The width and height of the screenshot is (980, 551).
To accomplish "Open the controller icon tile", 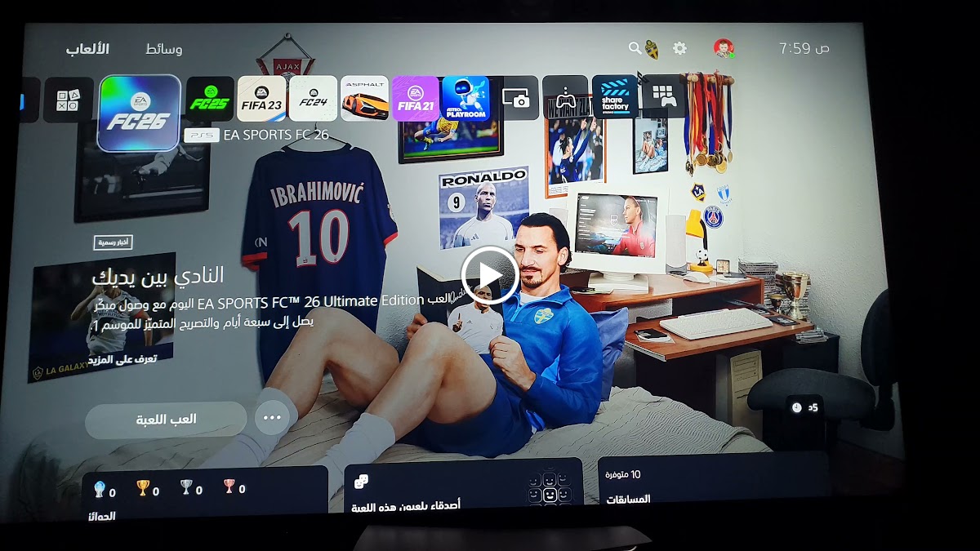I will (x=565, y=99).
